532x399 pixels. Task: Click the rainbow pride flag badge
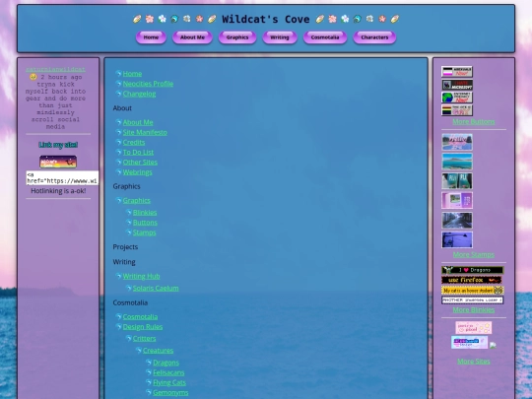(x=457, y=110)
